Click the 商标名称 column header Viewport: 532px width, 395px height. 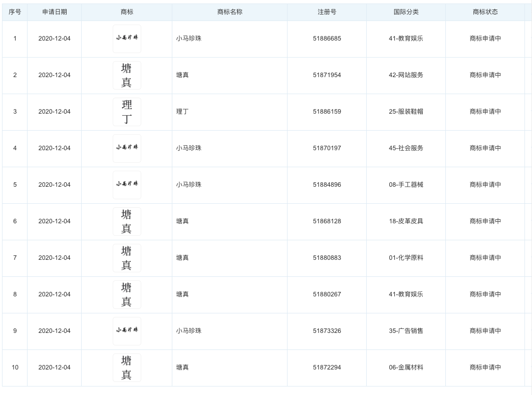(229, 12)
